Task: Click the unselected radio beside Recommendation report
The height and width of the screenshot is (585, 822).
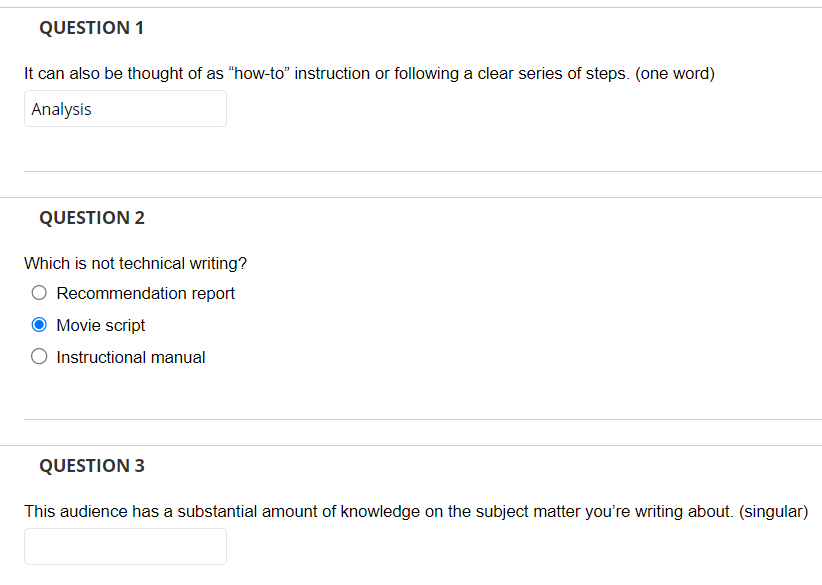Action: [39, 292]
